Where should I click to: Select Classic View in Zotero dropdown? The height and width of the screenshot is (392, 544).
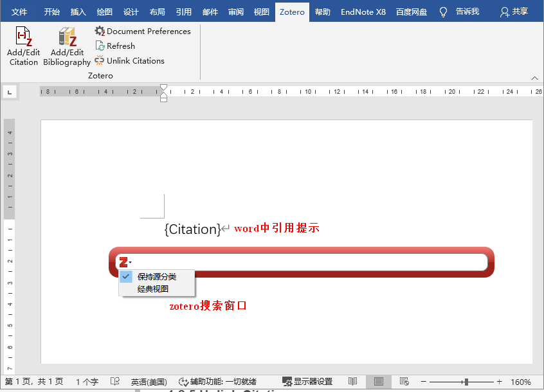[157, 289]
